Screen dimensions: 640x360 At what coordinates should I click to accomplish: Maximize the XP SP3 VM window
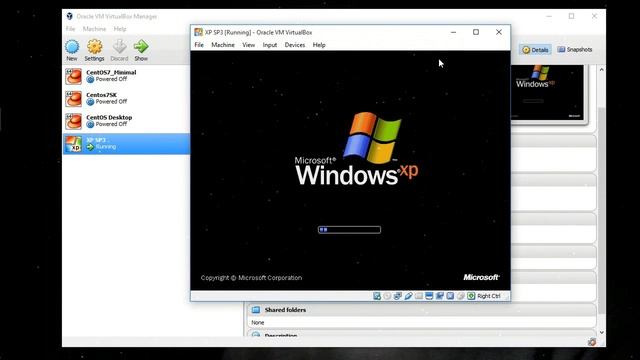[476, 32]
